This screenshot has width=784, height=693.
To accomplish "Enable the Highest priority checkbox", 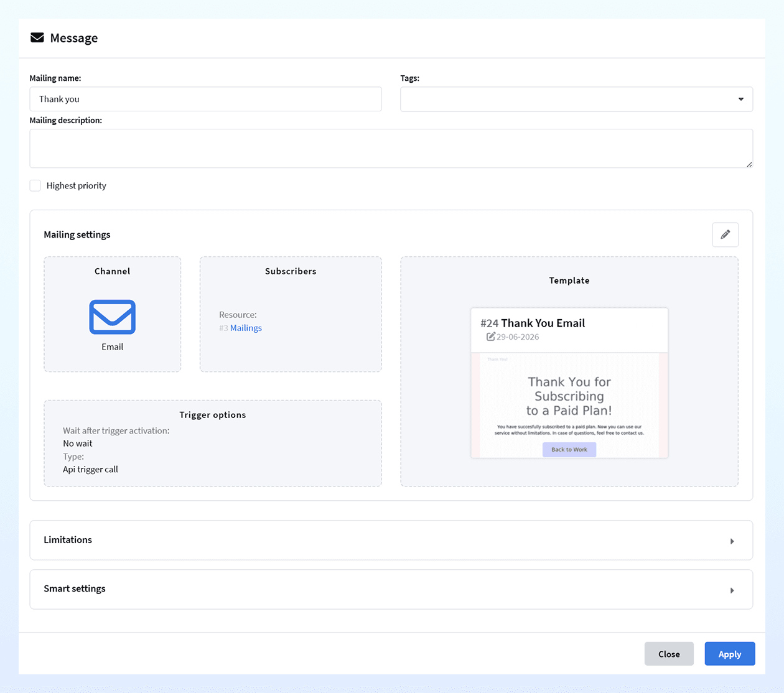I will coord(35,185).
